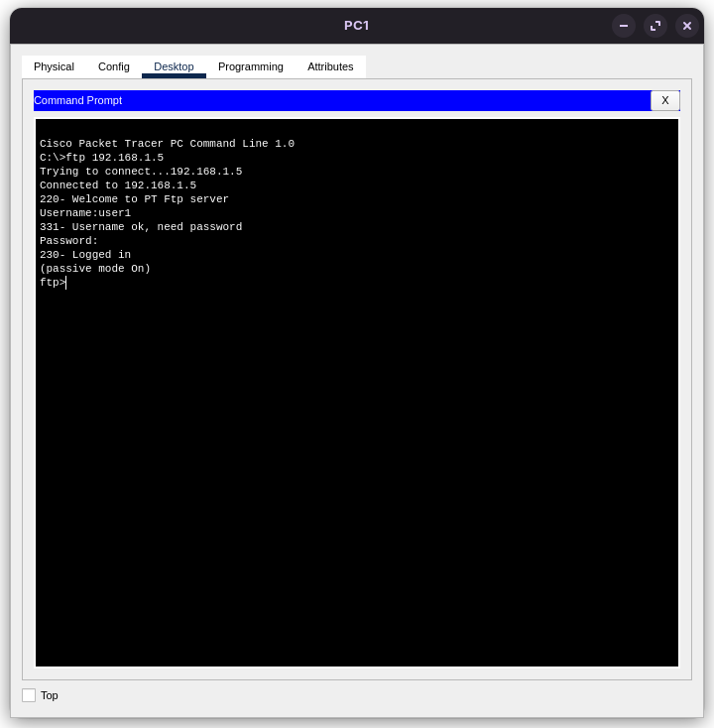Click the 'C:\>ftp 192.168.1.5' line
The image size is (714, 728).
coord(102,158)
